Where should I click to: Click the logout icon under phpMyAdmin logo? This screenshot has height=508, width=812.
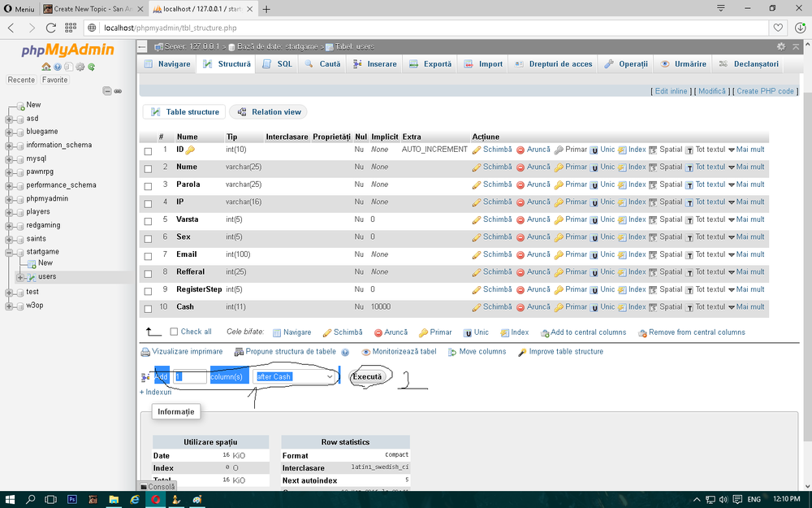pos(58,67)
